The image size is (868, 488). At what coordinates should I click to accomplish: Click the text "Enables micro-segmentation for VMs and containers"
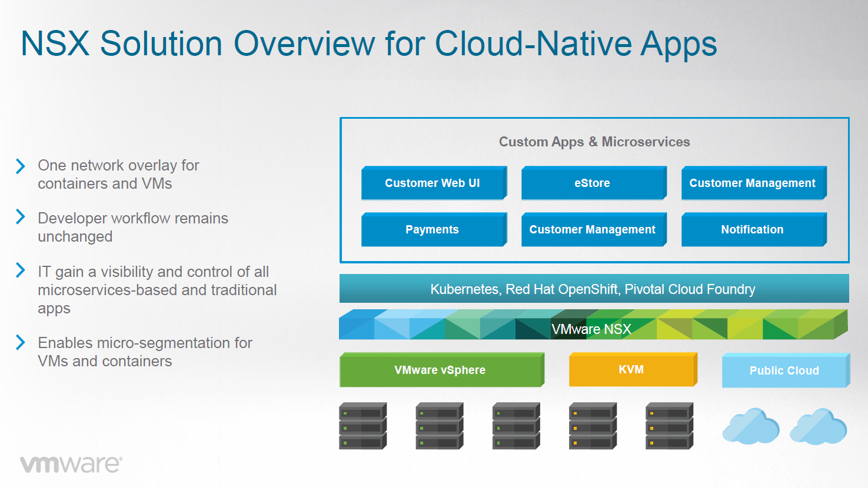click(145, 352)
